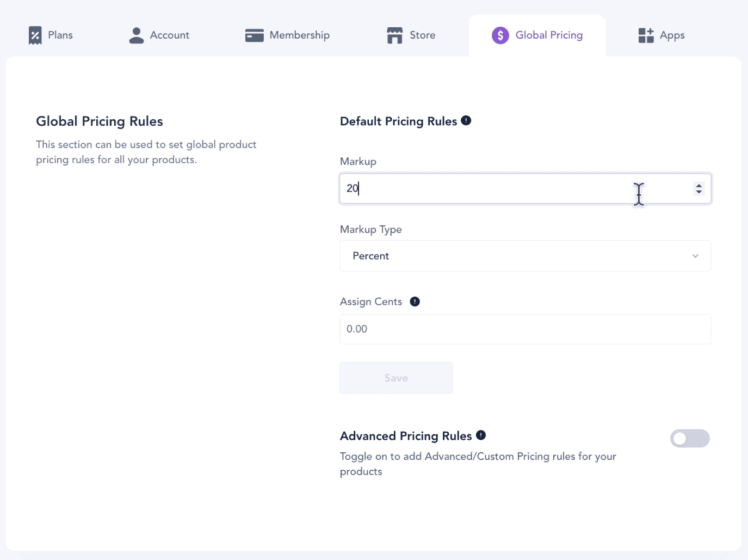Open the Store tab
Image resolution: width=748 pixels, height=560 pixels.
411,35
